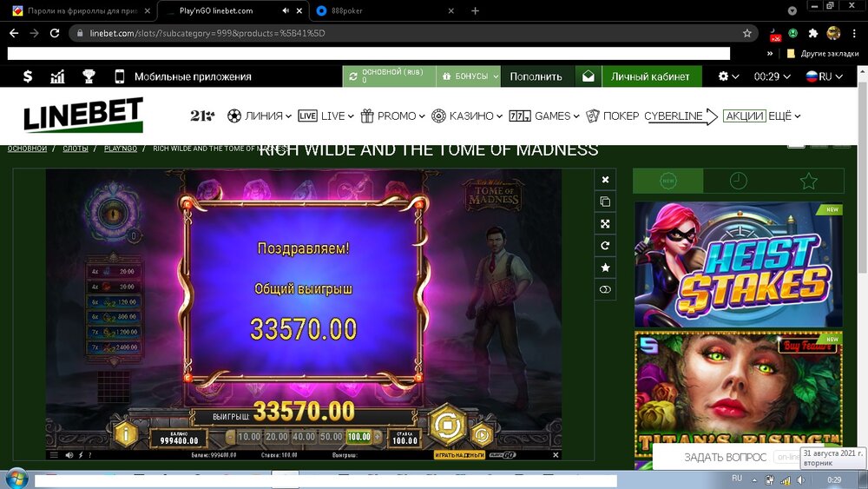Mute the Play'nGO linebet.com tab audio

[x=286, y=10]
